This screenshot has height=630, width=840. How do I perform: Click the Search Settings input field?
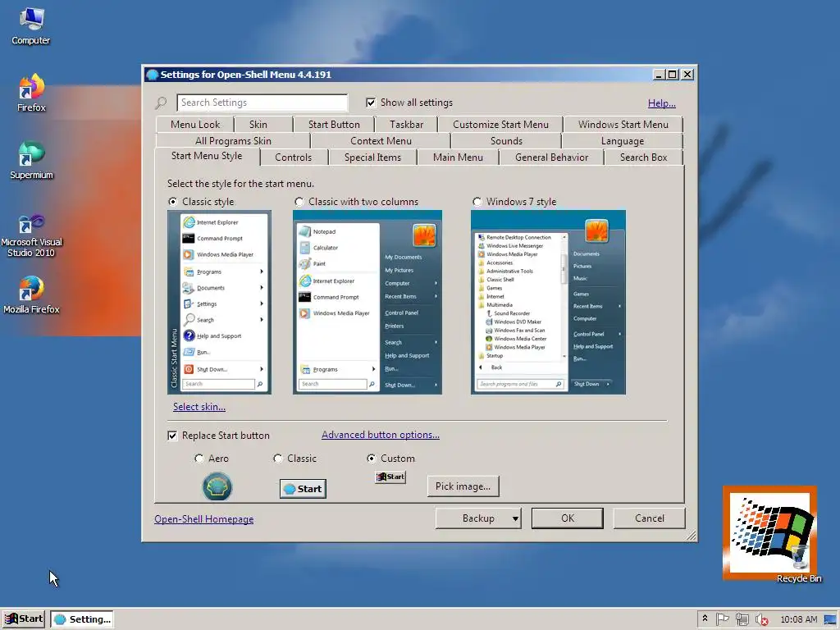tap(262, 103)
